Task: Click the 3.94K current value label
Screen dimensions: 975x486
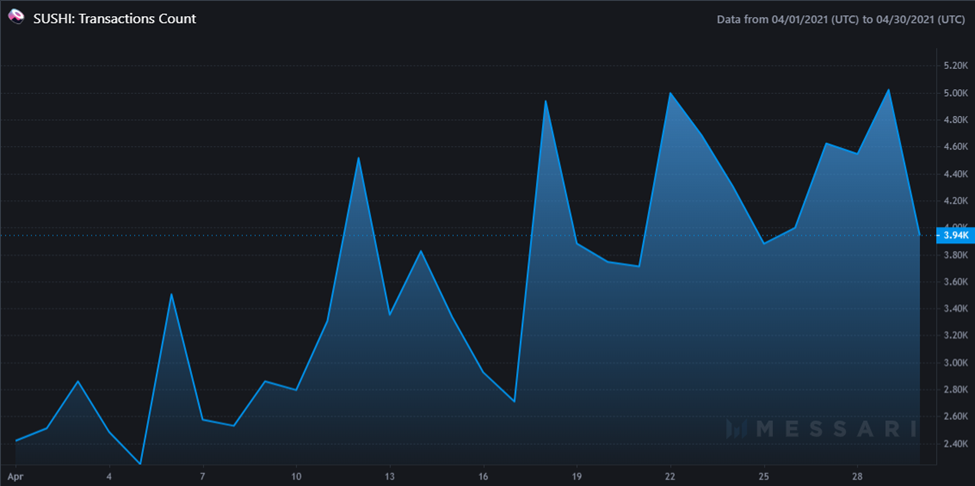Action: (x=956, y=236)
